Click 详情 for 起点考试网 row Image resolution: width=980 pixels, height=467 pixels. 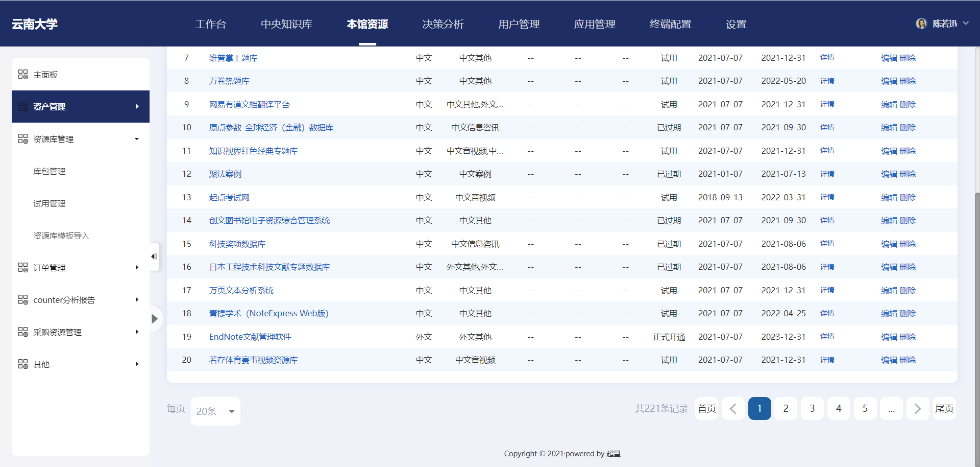[827, 197]
